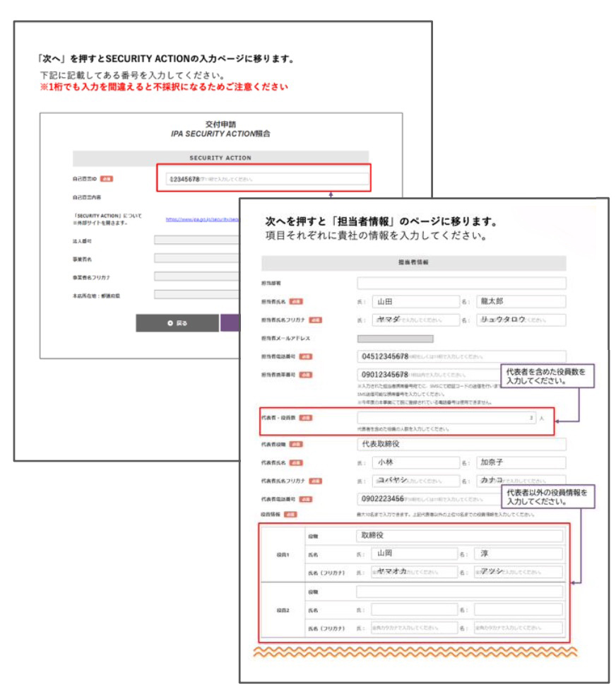Click the empty 担当部署 input field
The width and height of the screenshot is (616, 690).
click(x=461, y=283)
